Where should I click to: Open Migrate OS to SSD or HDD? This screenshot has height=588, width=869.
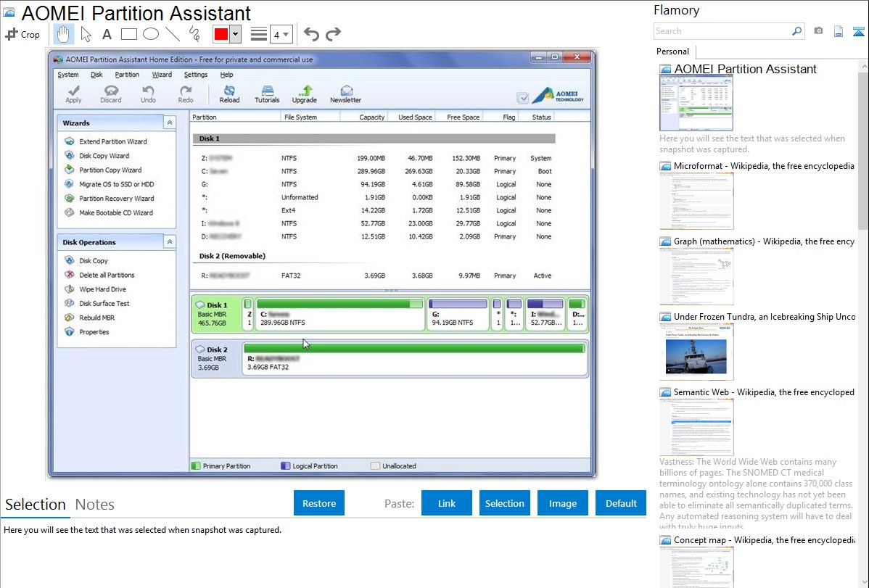pos(116,184)
